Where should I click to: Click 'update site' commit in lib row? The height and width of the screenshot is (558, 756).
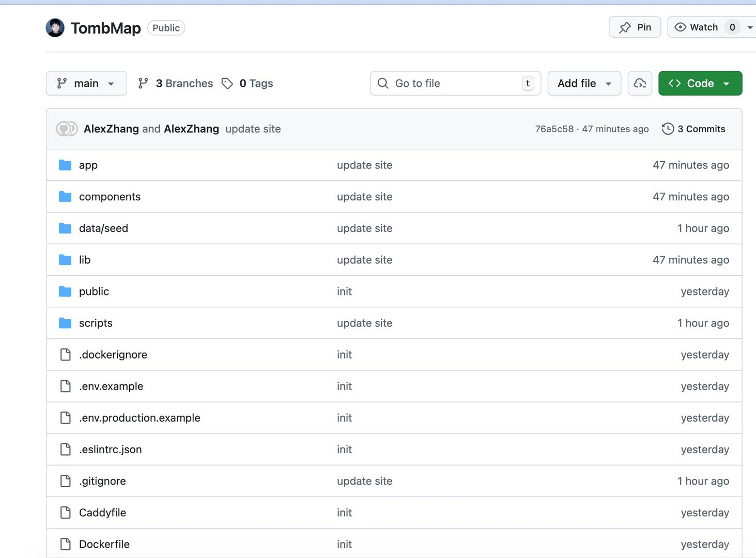[x=365, y=259]
